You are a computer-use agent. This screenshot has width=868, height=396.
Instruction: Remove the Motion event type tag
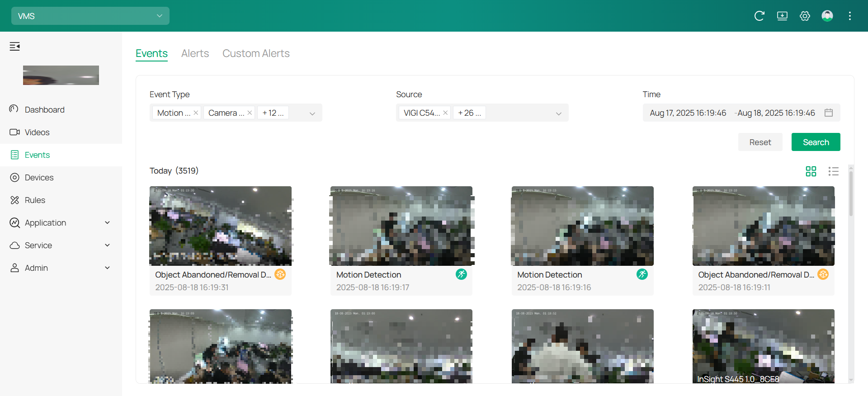click(x=196, y=113)
